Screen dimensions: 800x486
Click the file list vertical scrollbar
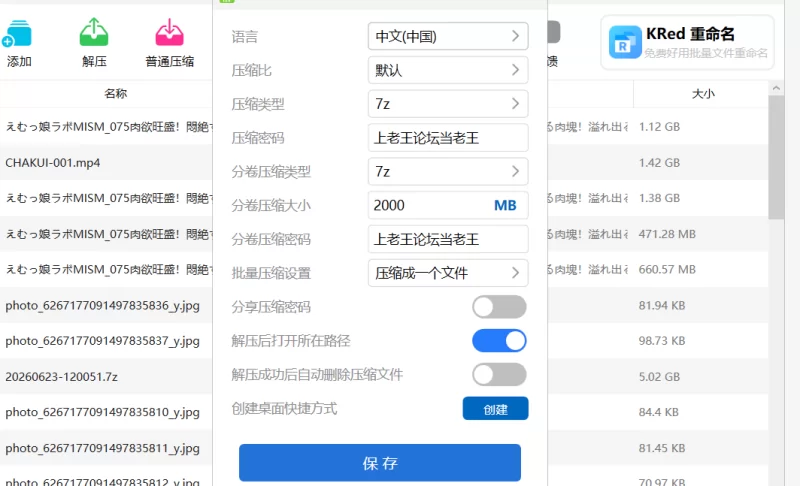pyautogui.click(x=776, y=158)
